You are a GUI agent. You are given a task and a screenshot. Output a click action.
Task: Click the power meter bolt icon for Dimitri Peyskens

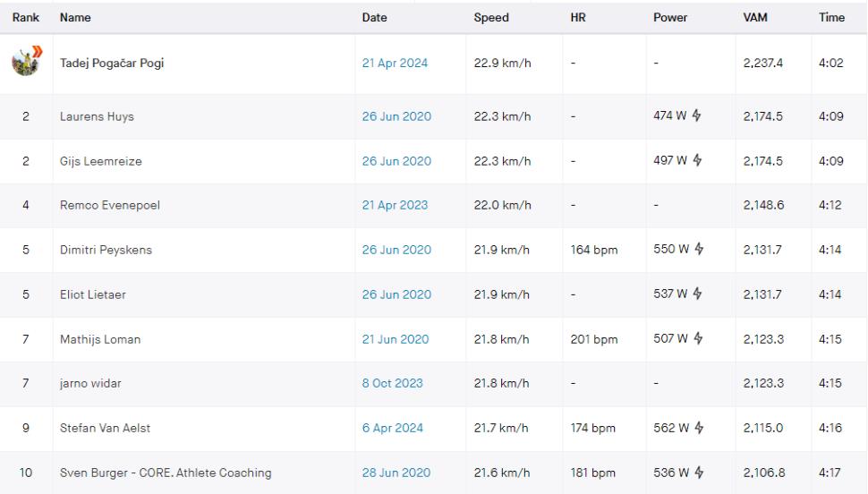click(x=699, y=249)
